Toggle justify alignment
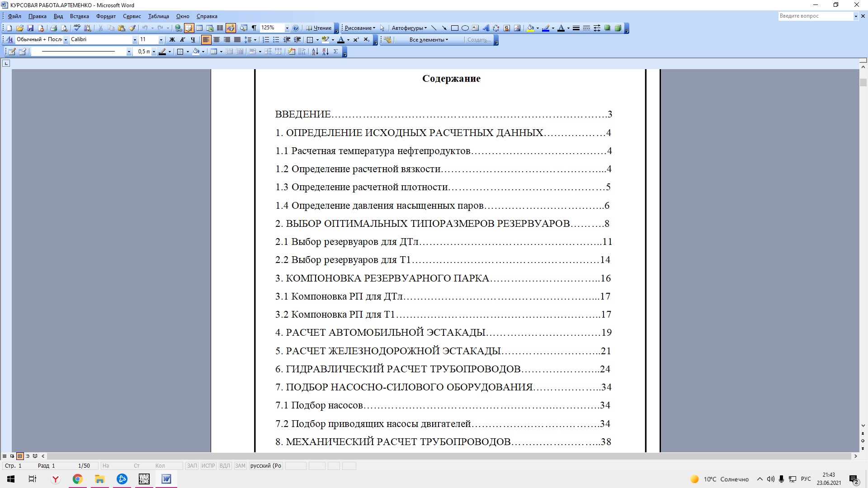 click(x=237, y=40)
